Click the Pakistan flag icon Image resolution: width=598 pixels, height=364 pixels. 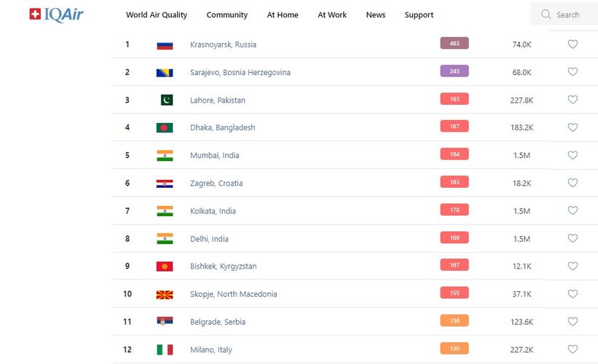coord(167,100)
